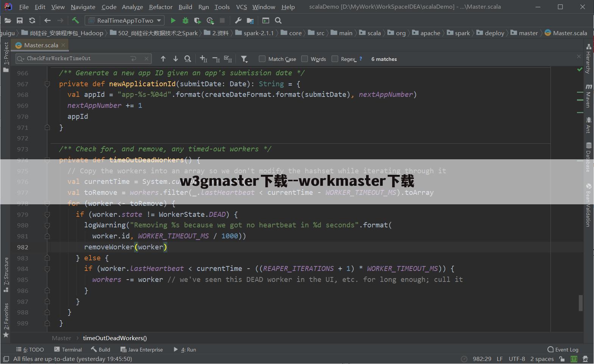Click the Synchronize refresh icon
This screenshot has height=364, width=594.
tap(32, 20)
